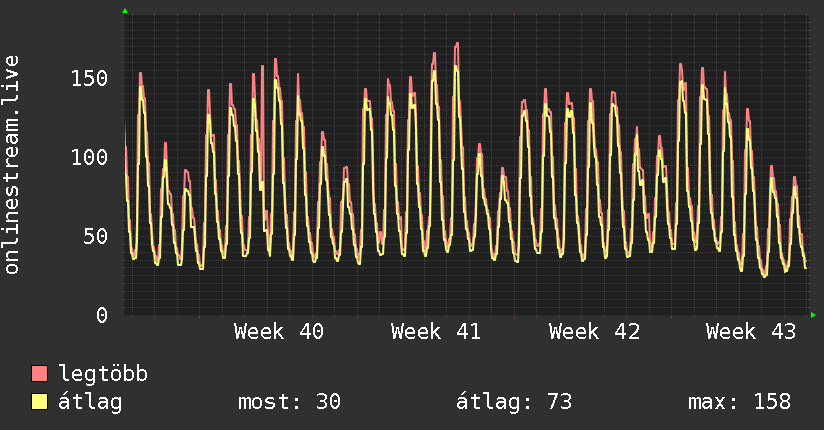Click the Week 42 axis label
This screenshot has height=430, width=824.
(594, 332)
